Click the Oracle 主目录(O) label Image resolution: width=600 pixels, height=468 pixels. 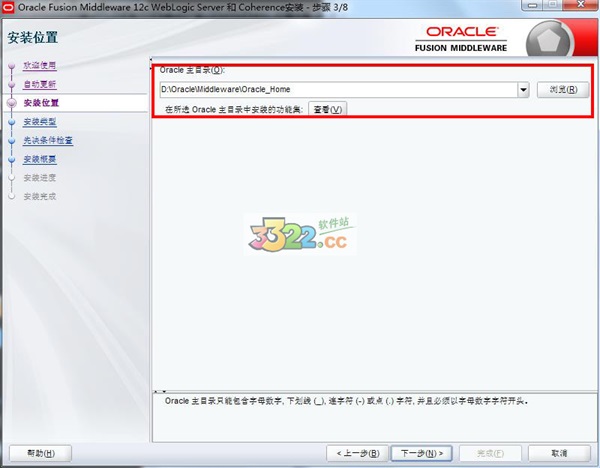pos(192,70)
